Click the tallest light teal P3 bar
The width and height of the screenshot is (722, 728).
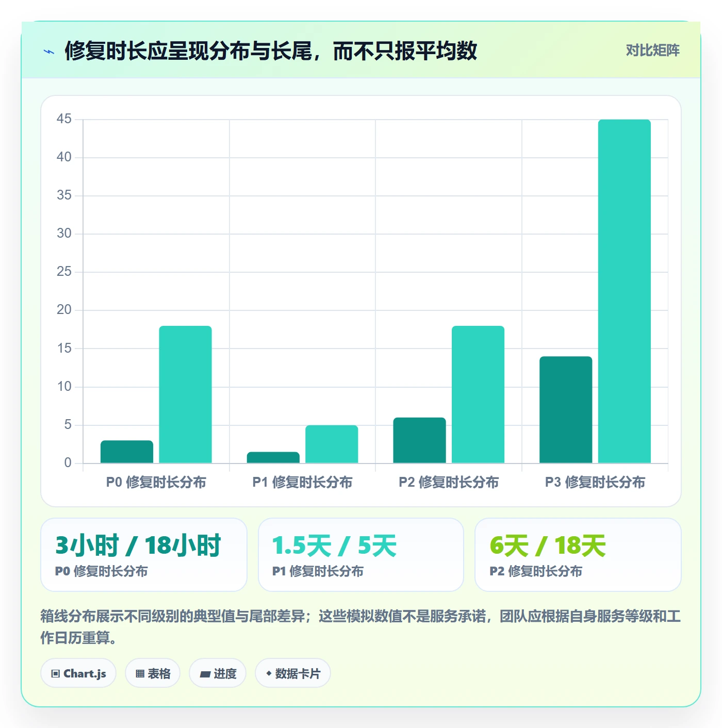tap(625, 291)
